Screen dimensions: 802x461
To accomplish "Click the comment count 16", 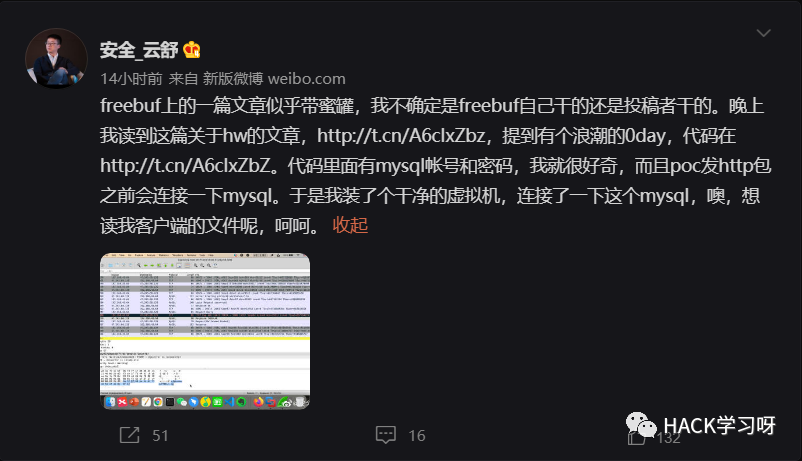I will (417, 435).
